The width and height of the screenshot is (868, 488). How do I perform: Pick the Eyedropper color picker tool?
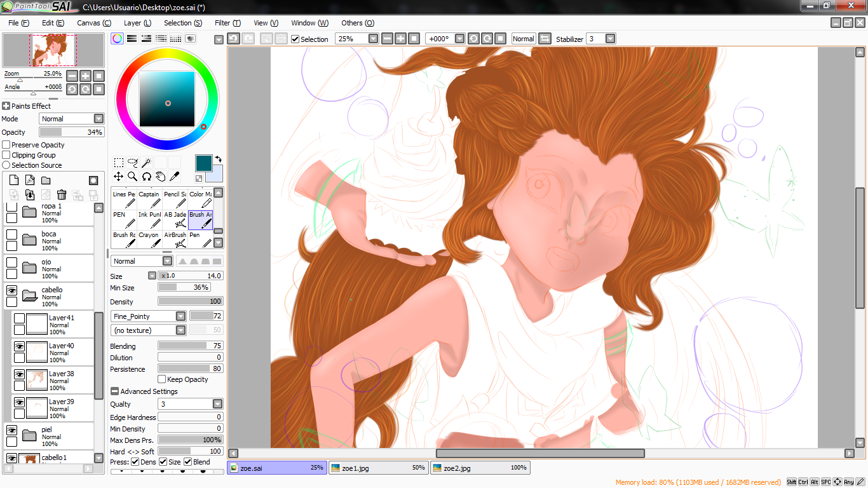[x=174, y=176]
